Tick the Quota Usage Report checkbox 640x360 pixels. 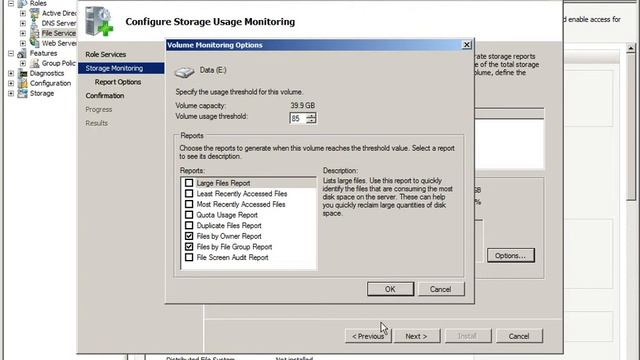pos(189,215)
